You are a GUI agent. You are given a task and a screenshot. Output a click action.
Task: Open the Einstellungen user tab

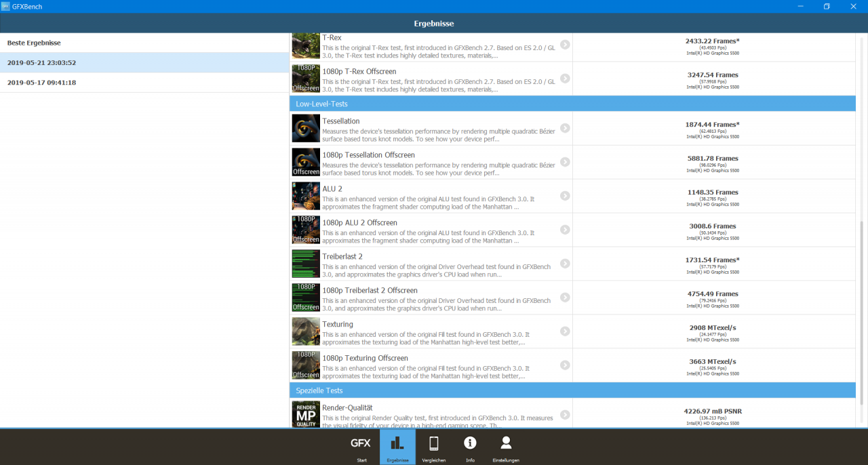click(x=506, y=447)
